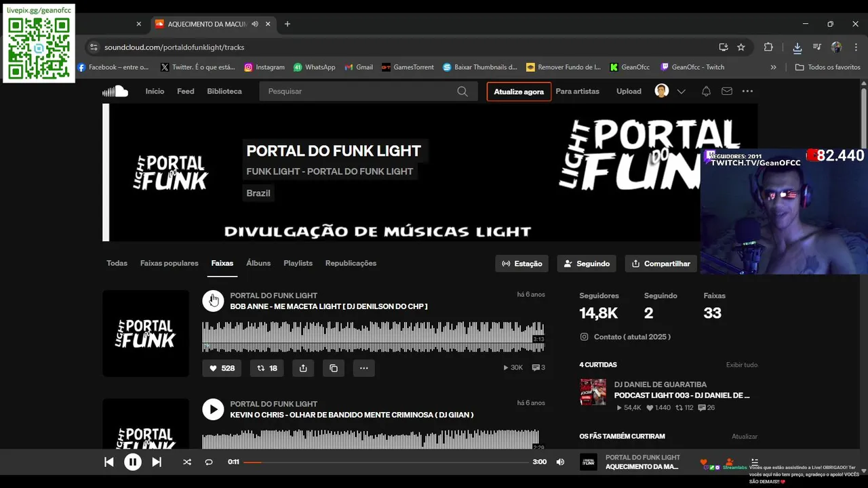868x488 pixels.
Task: Share the BOB ANNE track
Action: click(303, 368)
